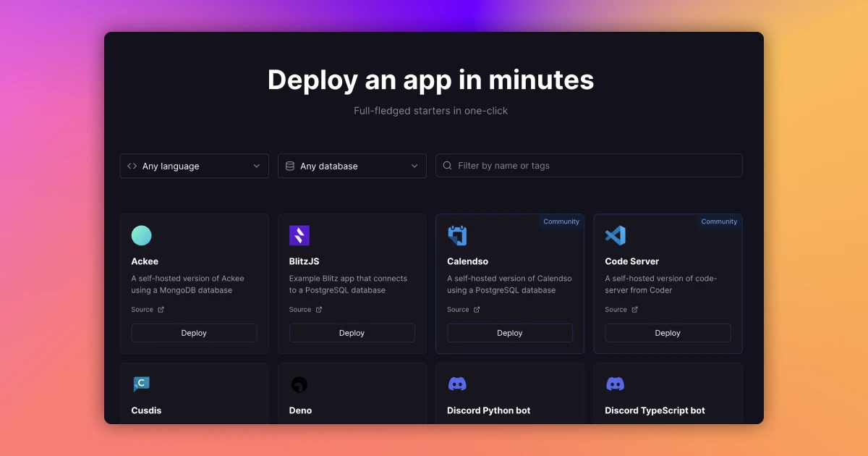
Task: Click the magnifier search icon
Action: pyautogui.click(x=448, y=166)
